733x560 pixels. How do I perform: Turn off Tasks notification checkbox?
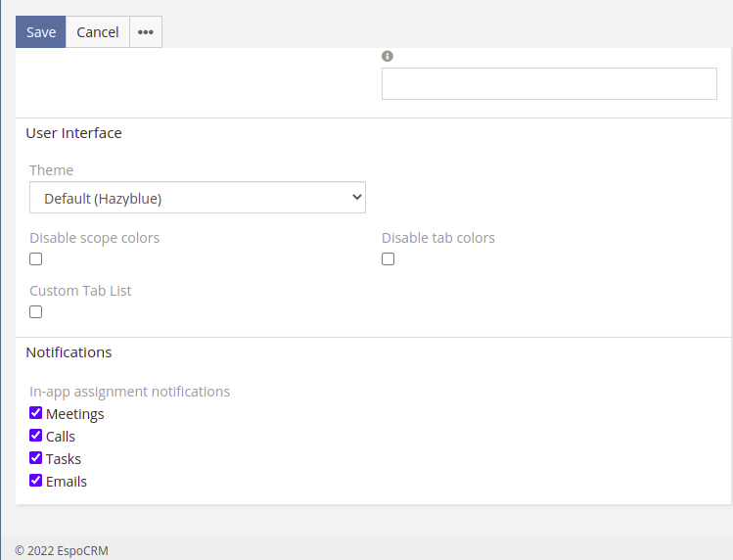36,458
